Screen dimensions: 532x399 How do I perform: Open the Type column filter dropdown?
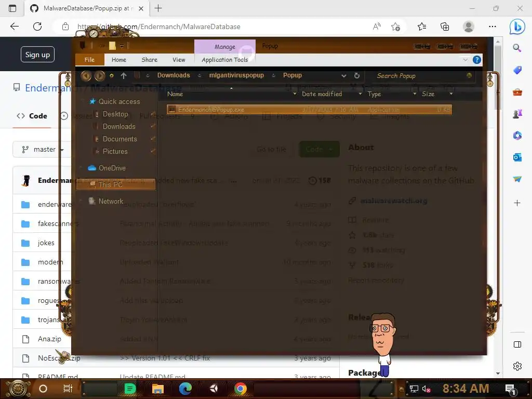pos(415,94)
